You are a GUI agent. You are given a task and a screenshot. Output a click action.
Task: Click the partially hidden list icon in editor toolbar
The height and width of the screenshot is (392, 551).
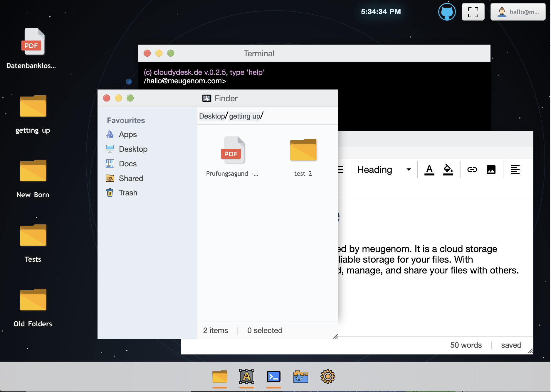(341, 170)
